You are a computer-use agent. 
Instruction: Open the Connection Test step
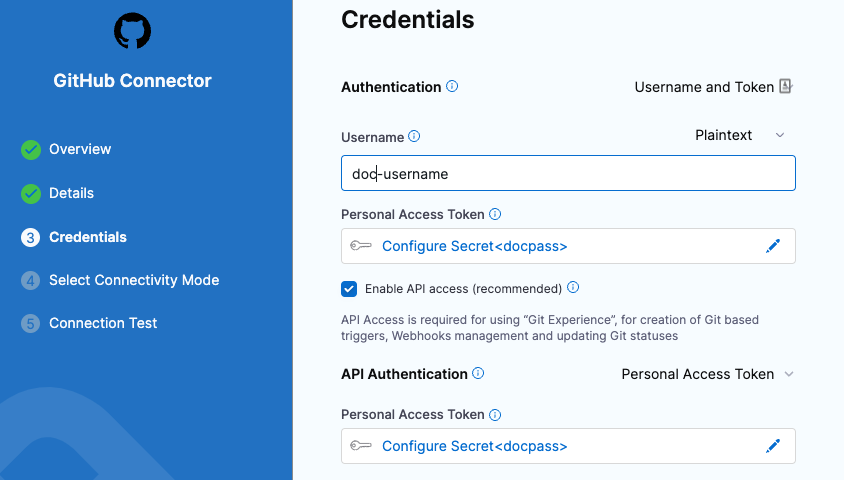(x=103, y=323)
